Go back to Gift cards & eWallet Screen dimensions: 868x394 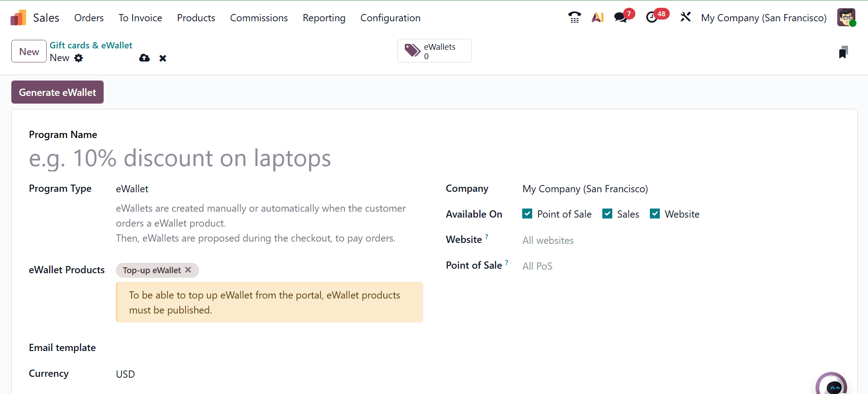point(91,45)
